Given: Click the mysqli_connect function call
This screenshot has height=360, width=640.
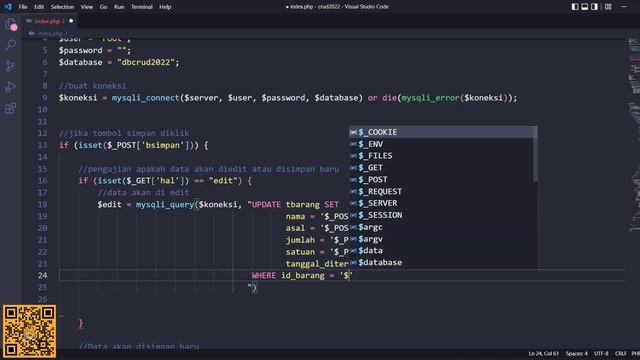Looking at the screenshot, I should pyautogui.click(x=146, y=98).
